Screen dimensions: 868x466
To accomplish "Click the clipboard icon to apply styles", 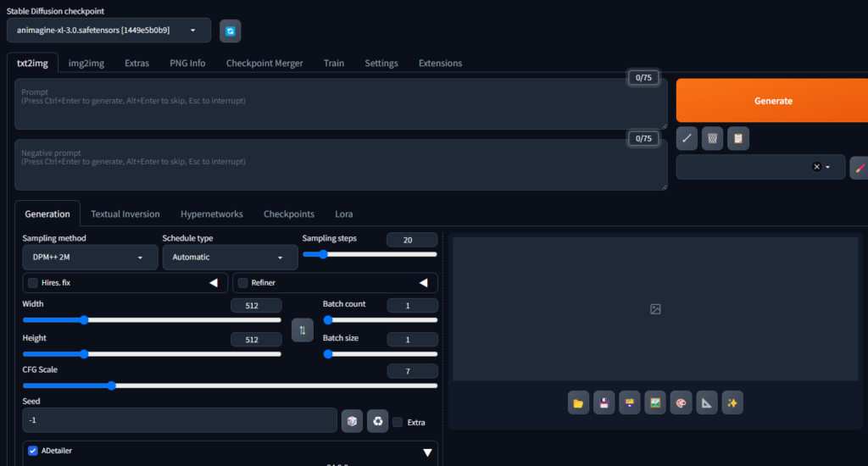I will [738, 138].
